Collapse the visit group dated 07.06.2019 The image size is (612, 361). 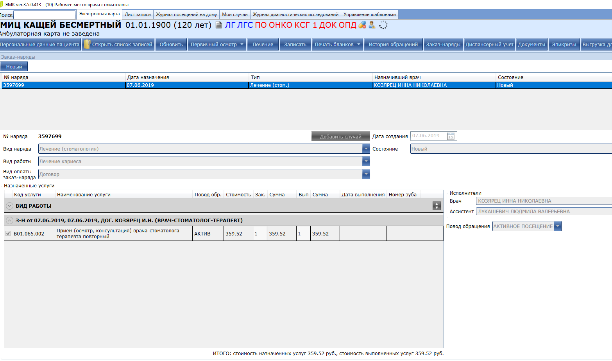(9, 220)
